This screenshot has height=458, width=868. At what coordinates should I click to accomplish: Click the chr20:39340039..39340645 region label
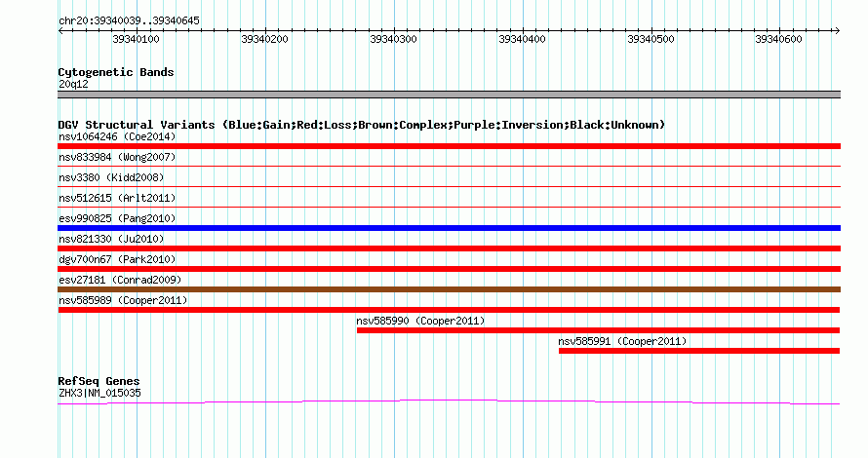click(129, 21)
